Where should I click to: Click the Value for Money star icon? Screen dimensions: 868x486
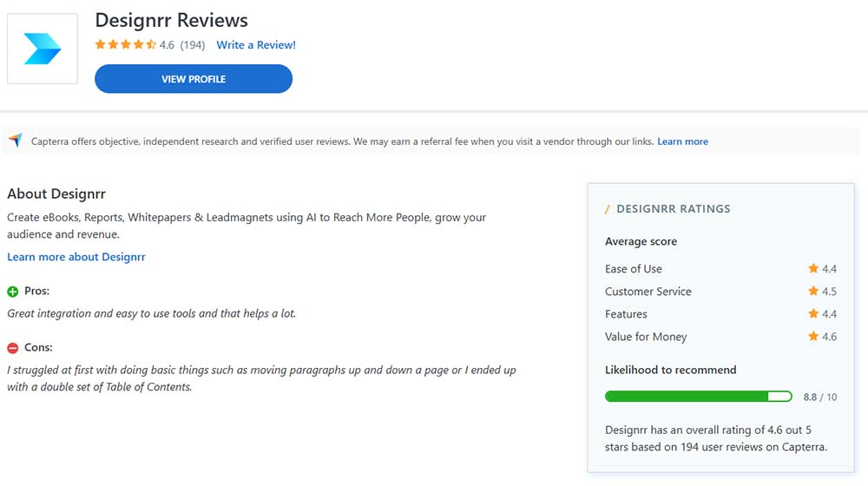pyautogui.click(x=813, y=337)
